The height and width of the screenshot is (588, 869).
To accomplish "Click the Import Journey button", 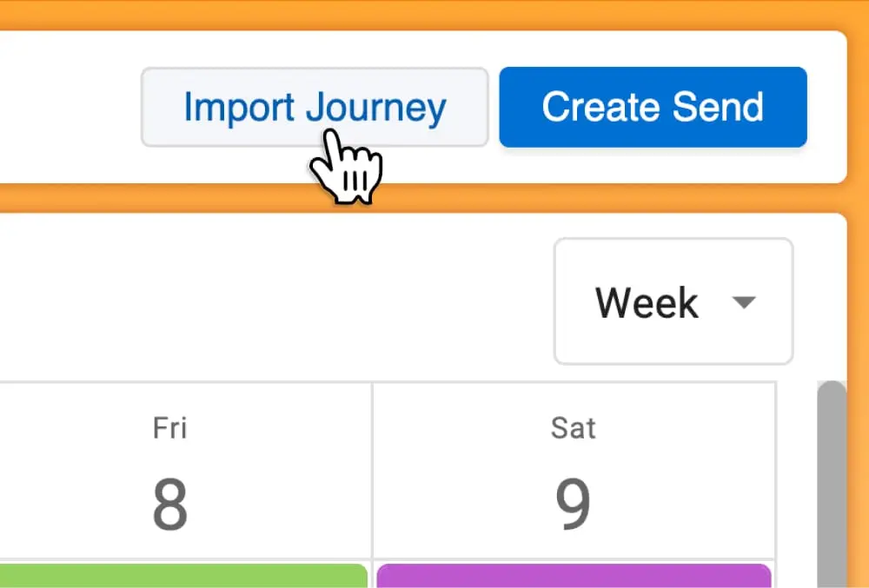I will point(315,107).
